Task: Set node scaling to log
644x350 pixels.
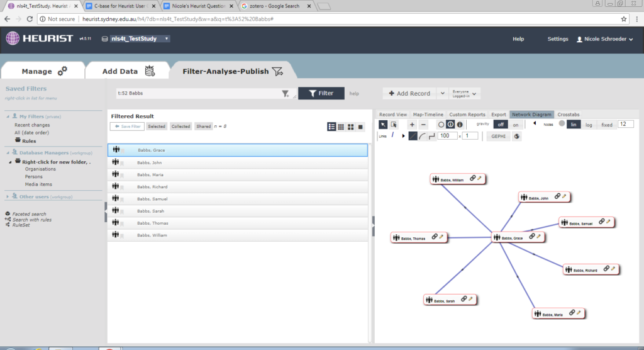Action: pyautogui.click(x=589, y=125)
